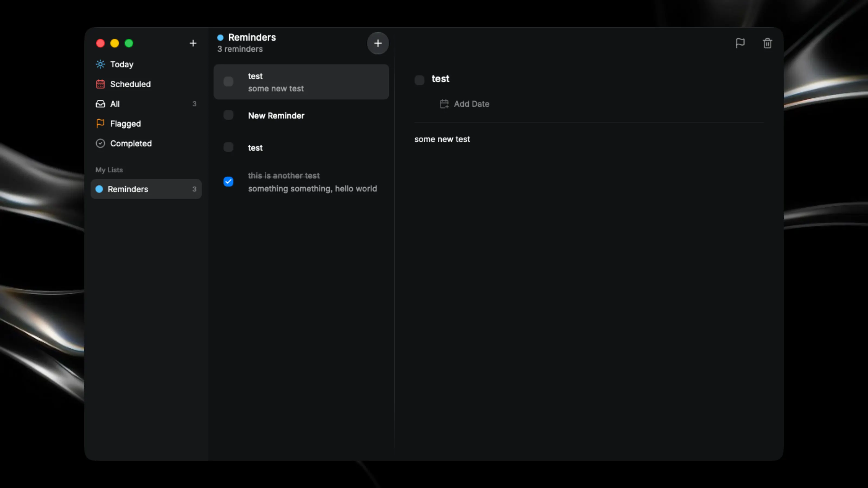This screenshot has height=488, width=868.
Task: Select the 'New Reminder' row
Action: pos(301,115)
